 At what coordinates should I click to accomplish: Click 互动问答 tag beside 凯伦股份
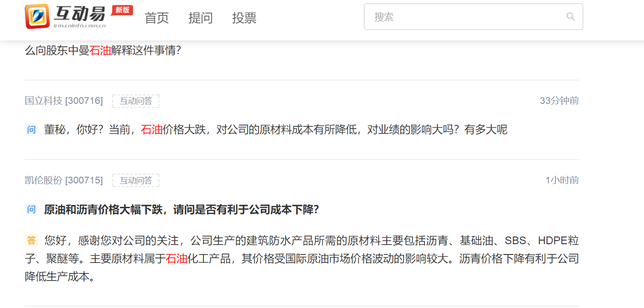click(136, 181)
